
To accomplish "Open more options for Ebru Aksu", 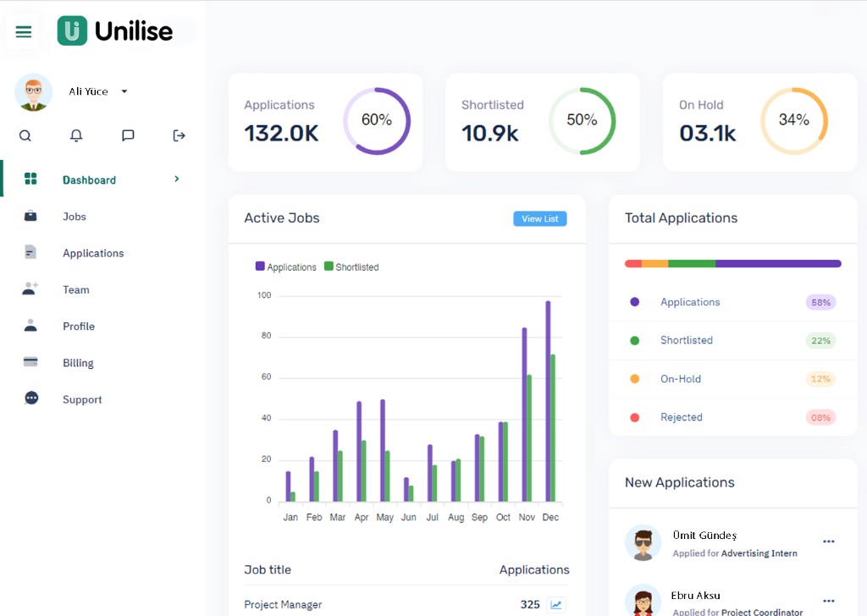I will click(828, 601).
